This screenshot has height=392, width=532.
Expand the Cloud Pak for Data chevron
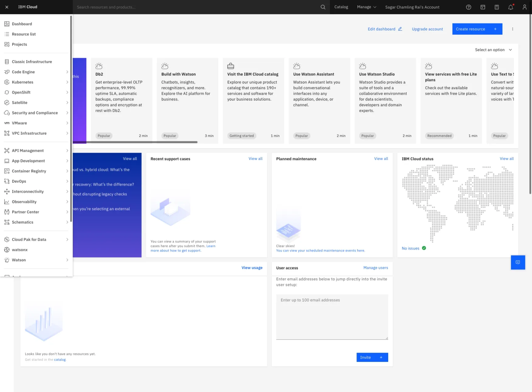[67, 240]
